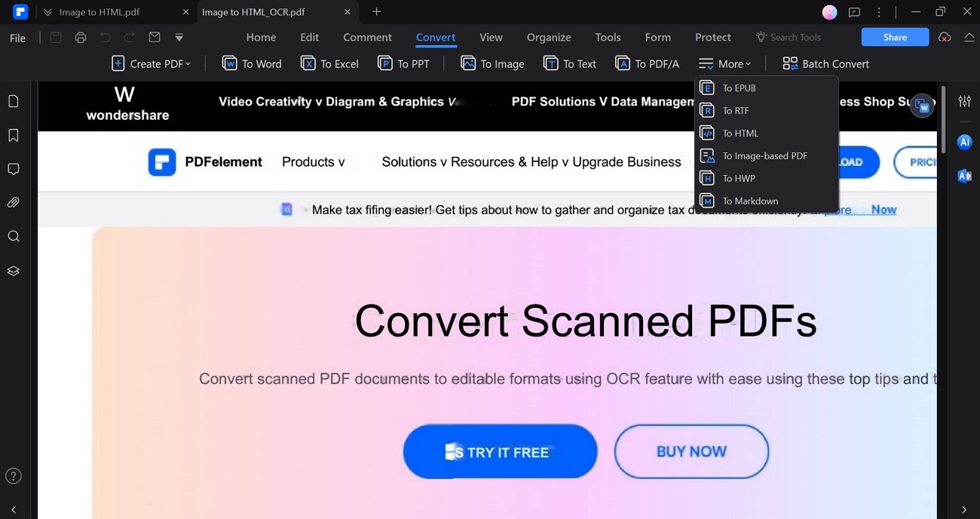Open the comments panel icon
980x519 pixels.
[x=14, y=169]
